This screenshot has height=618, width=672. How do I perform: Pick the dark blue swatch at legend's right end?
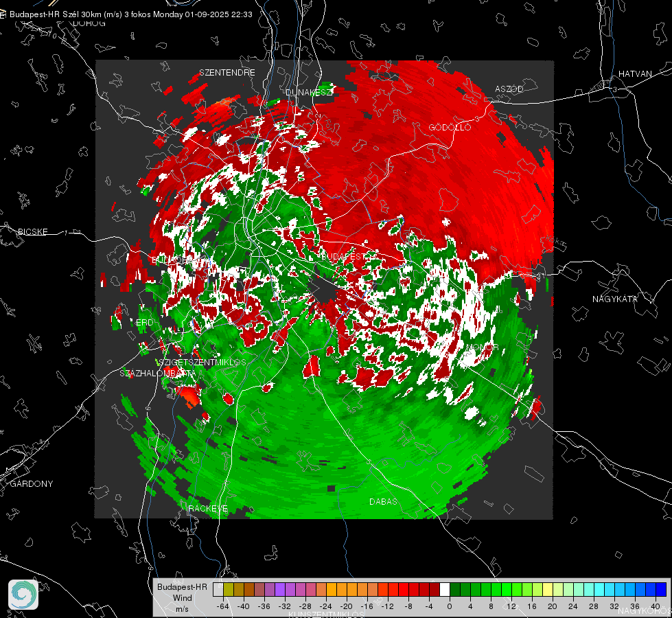661,589
